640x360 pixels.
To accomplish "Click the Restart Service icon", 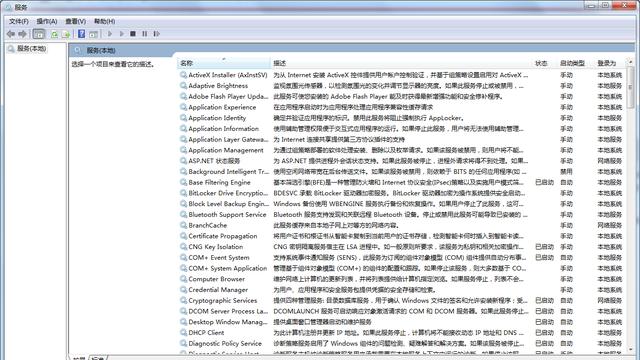I will point(156,34).
